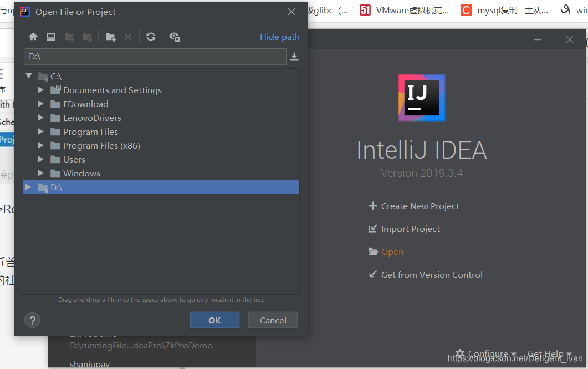This screenshot has width=588, height=369.
Task: Click the path input field
Action: click(x=156, y=57)
